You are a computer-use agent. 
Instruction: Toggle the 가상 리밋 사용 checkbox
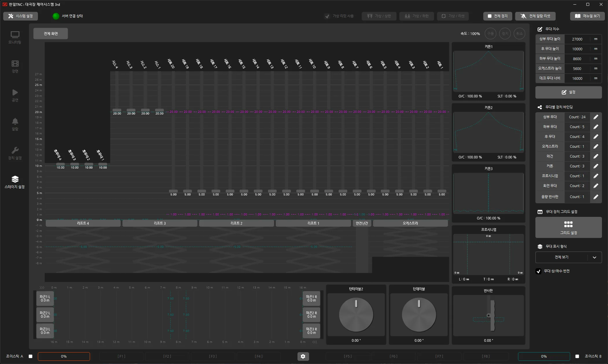click(327, 16)
